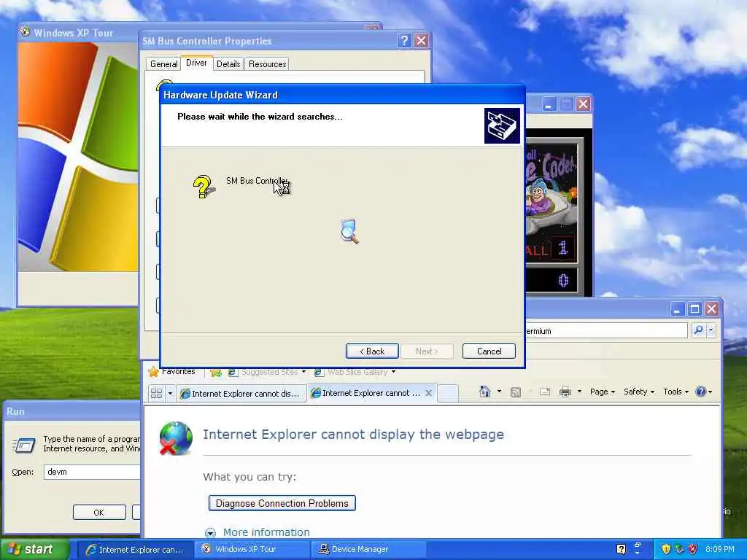Expand More information on error page
747x560 pixels.
click(266, 532)
